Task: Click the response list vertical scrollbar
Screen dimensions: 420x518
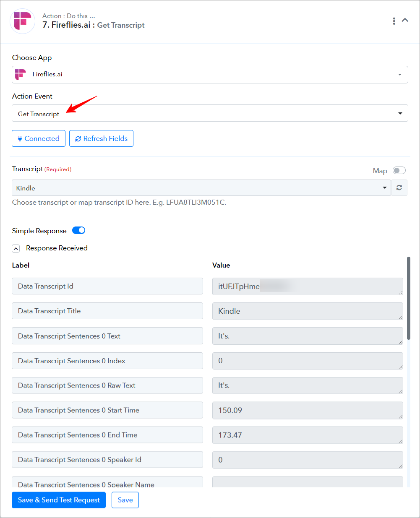Action: pyautogui.click(x=409, y=299)
